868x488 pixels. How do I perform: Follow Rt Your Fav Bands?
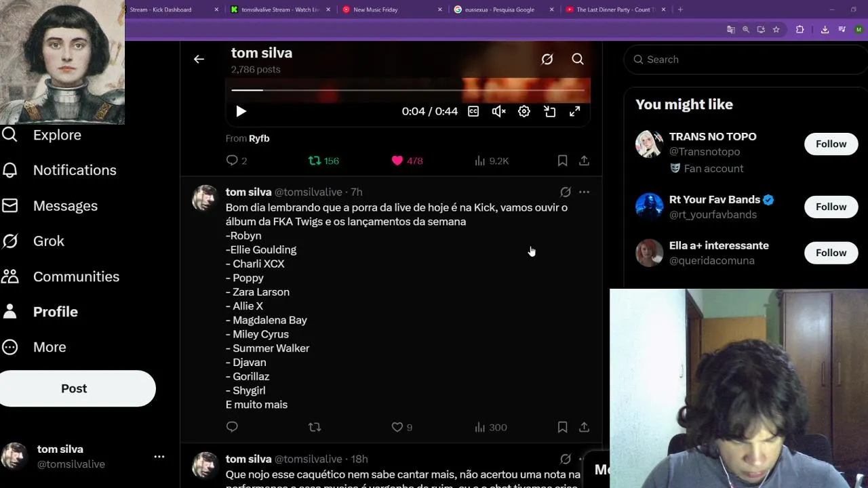[831, 207]
